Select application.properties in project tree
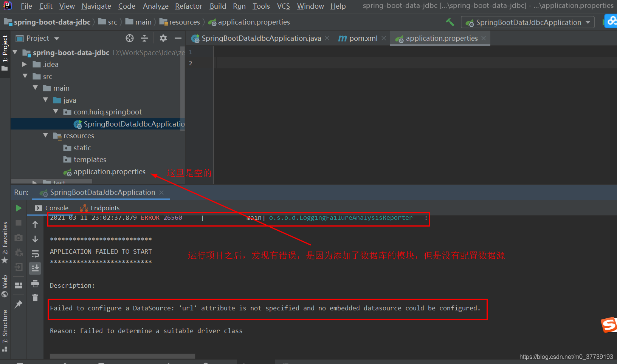 click(x=104, y=172)
